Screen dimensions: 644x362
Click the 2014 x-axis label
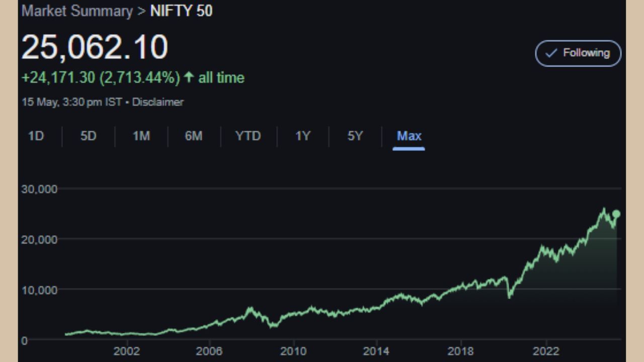click(377, 350)
